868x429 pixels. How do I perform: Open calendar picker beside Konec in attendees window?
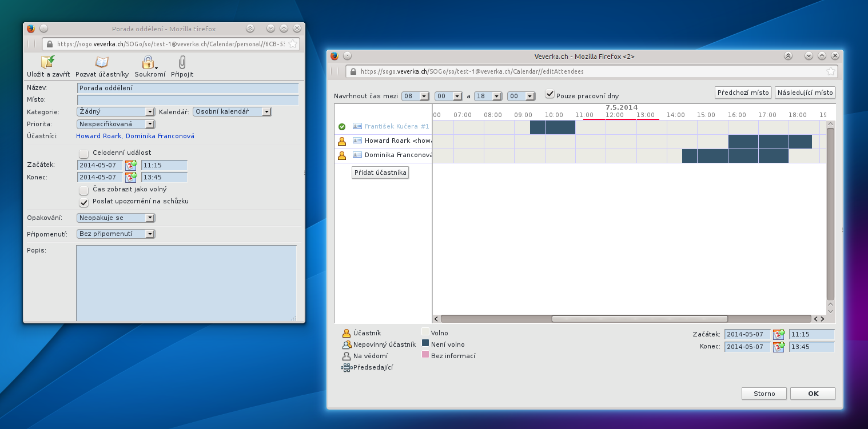pos(779,347)
